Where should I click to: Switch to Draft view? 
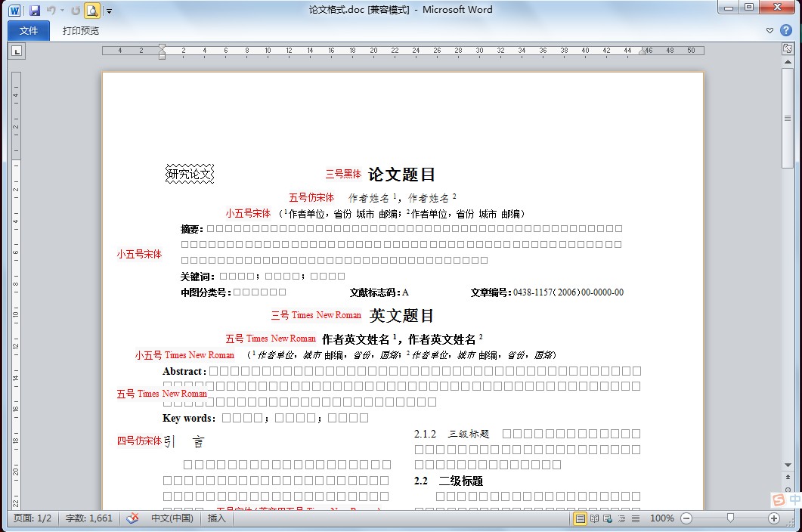click(635, 518)
